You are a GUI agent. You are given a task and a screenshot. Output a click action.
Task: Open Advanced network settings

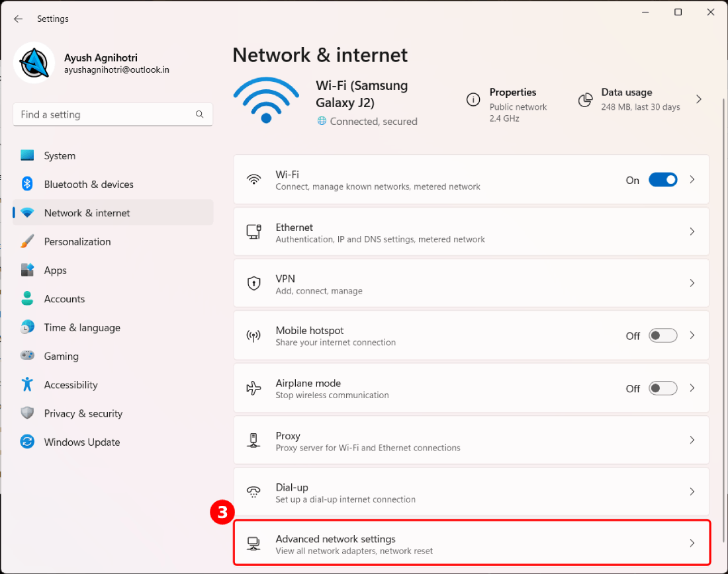[x=471, y=544]
